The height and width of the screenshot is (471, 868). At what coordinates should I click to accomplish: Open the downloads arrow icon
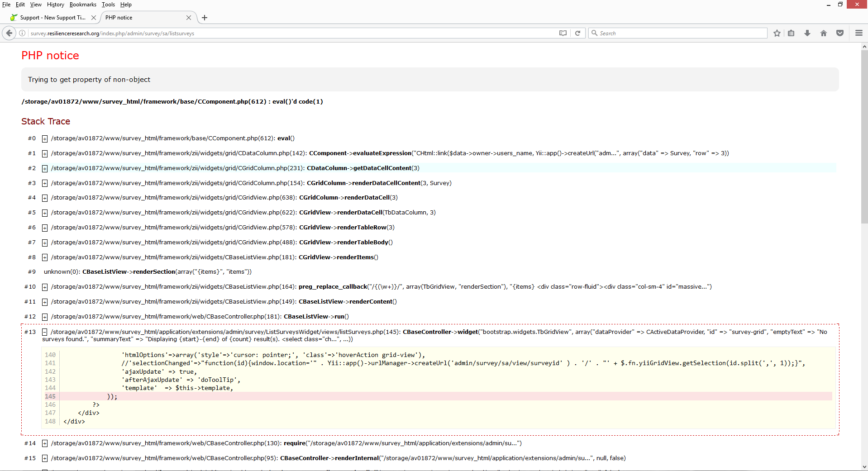(x=807, y=33)
